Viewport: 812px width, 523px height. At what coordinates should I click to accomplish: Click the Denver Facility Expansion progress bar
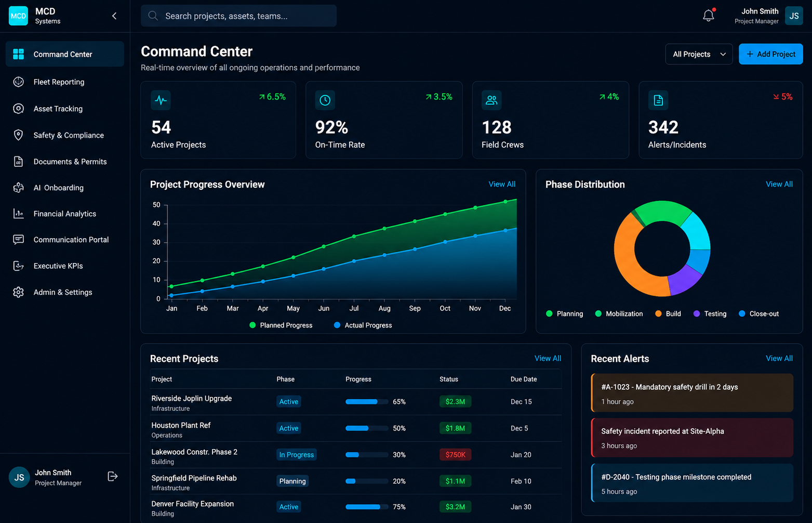(367, 507)
